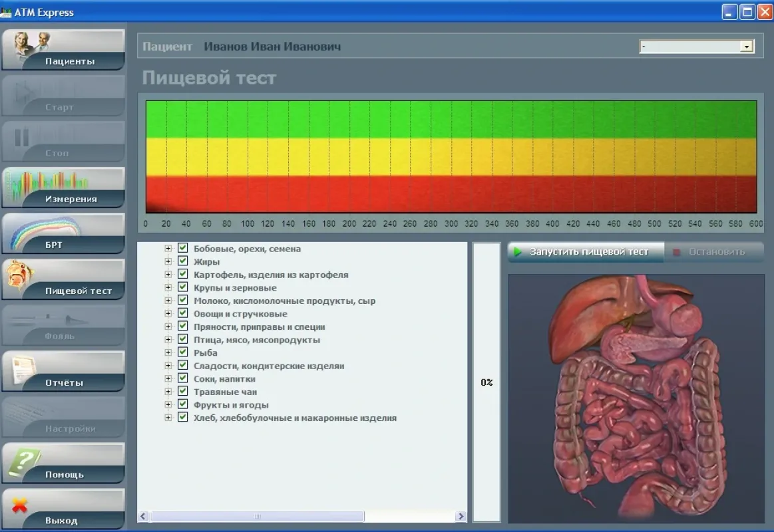
Task: Click green play icon to start food test
Action: [518, 252]
